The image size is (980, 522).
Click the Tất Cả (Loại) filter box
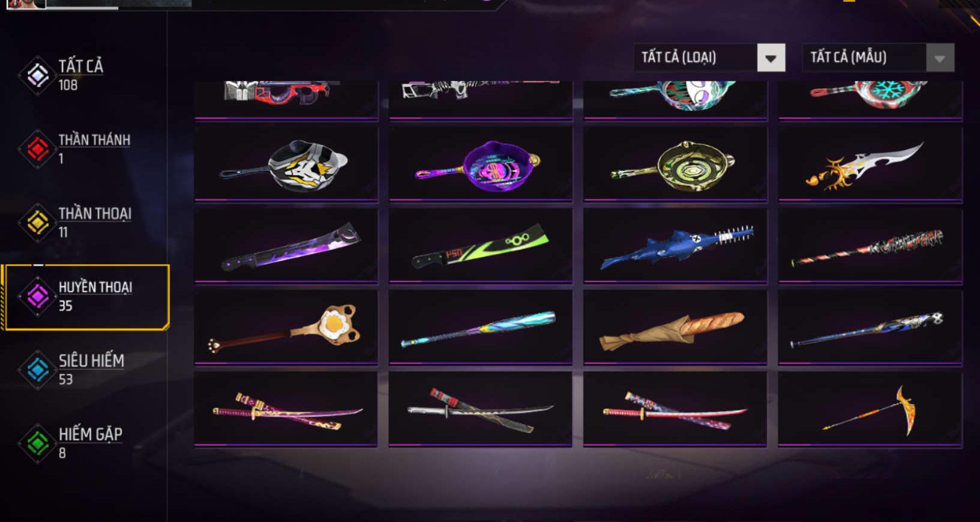(709, 58)
